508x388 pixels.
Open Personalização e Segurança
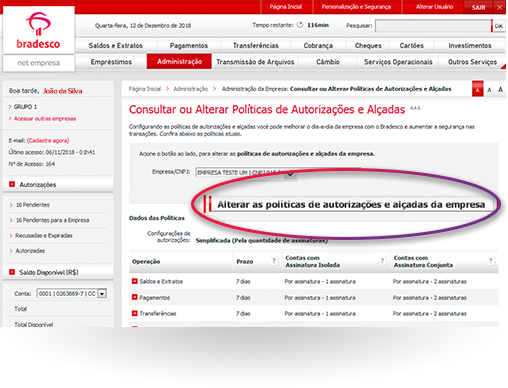pos(356,7)
